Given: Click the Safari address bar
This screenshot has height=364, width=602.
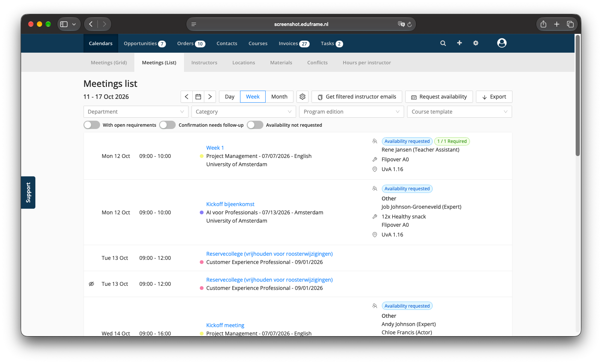Looking at the screenshot, I should [301, 24].
